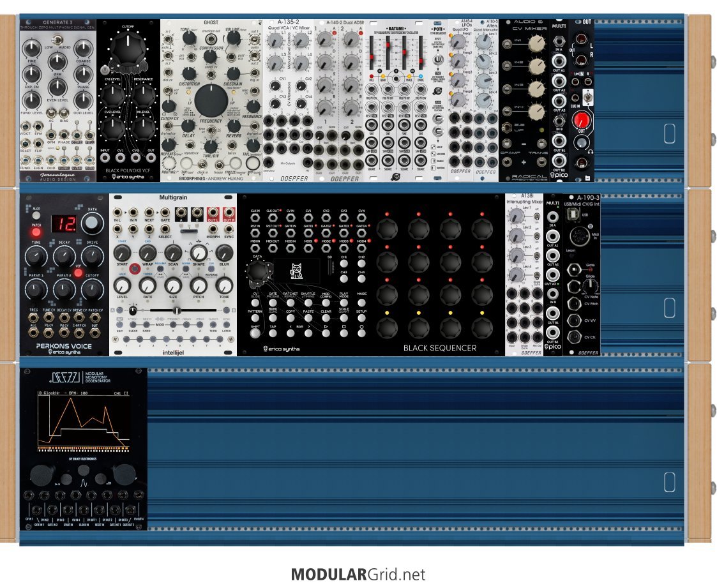This screenshot has width=717, height=588.
Task: Click the RESONANCE knob on Black Polivoks VCF
Action: pyautogui.click(x=144, y=94)
